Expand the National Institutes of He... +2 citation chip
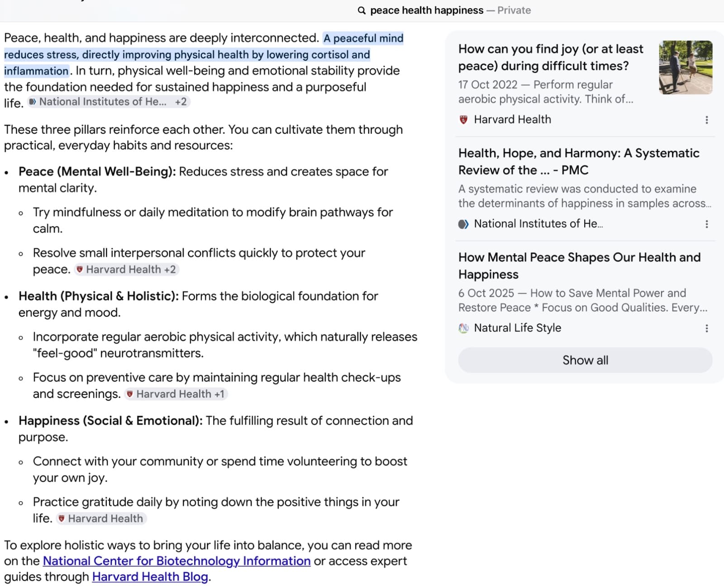 point(109,102)
